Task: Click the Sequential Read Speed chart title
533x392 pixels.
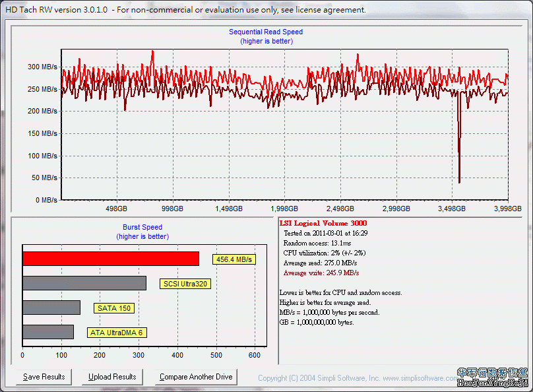Action: [x=266, y=32]
